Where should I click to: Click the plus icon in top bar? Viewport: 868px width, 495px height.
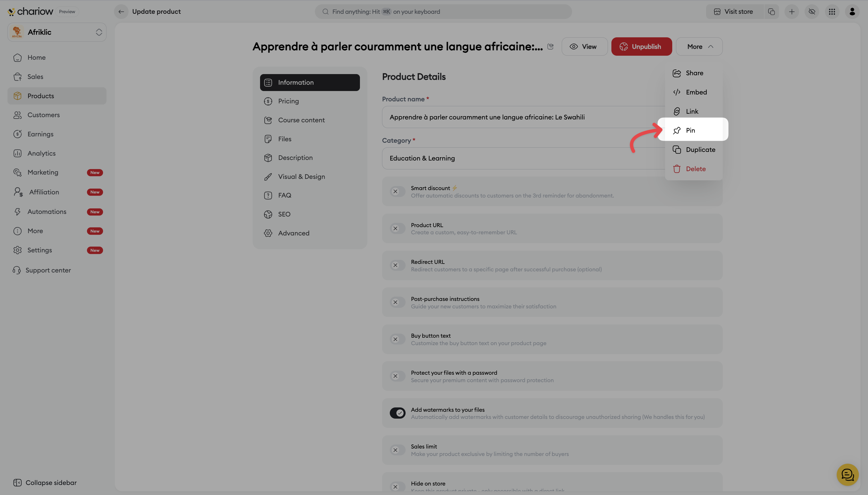[792, 11]
